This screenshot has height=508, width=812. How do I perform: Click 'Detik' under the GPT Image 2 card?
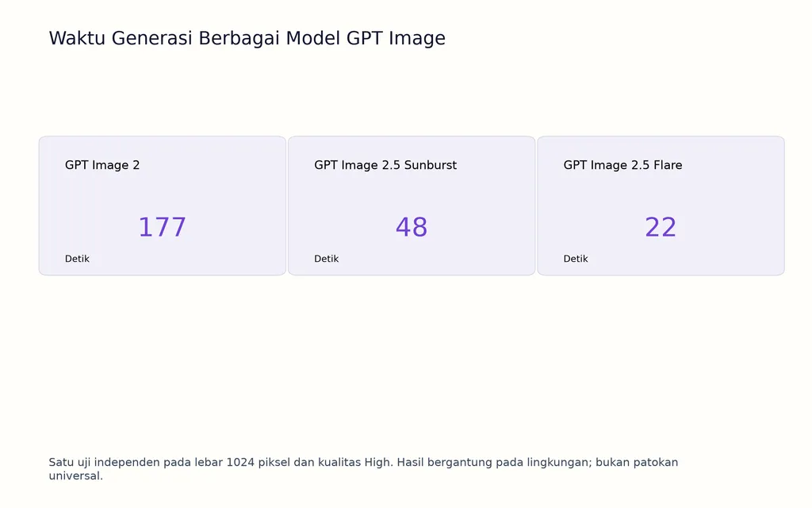tap(77, 259)
